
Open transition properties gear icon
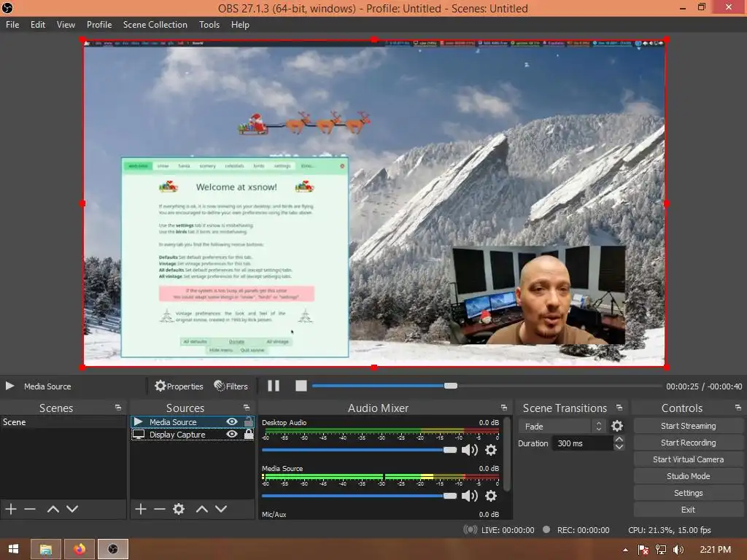[617, 426]
